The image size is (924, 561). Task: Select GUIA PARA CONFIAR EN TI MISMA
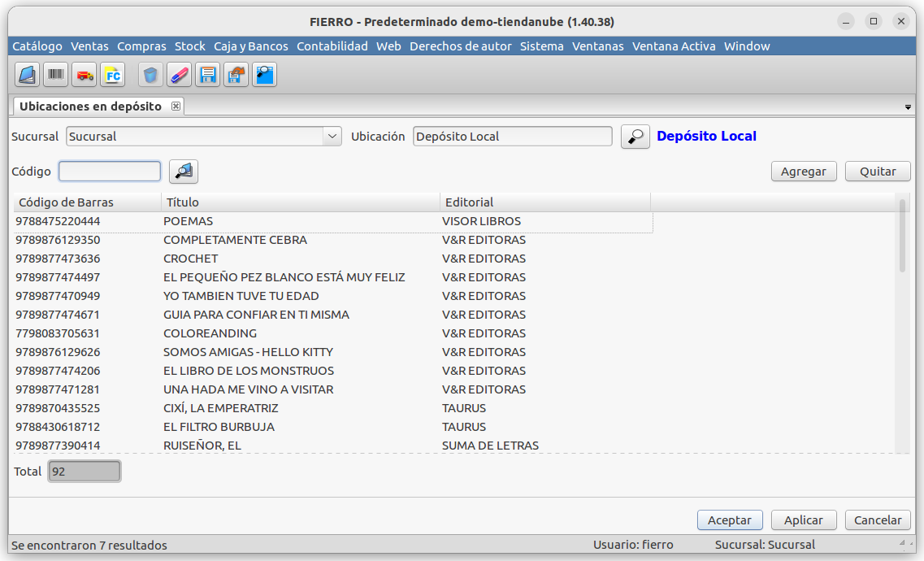(333, 315)
